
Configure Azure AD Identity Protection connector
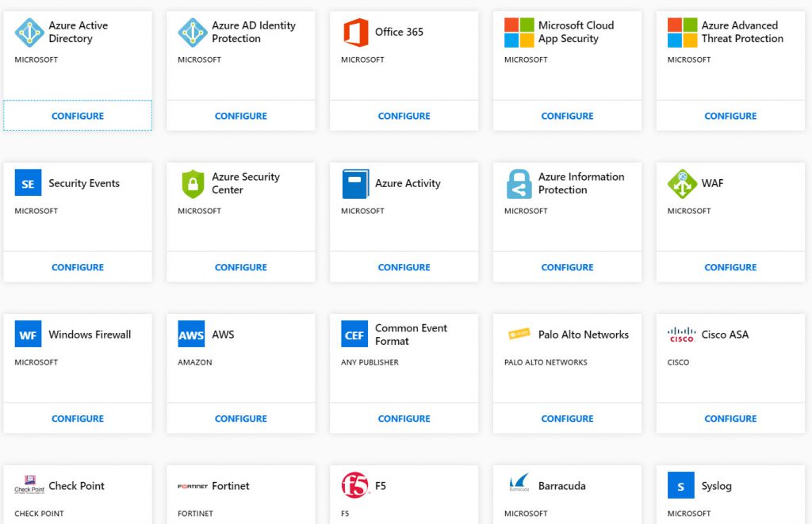point(241,116)
